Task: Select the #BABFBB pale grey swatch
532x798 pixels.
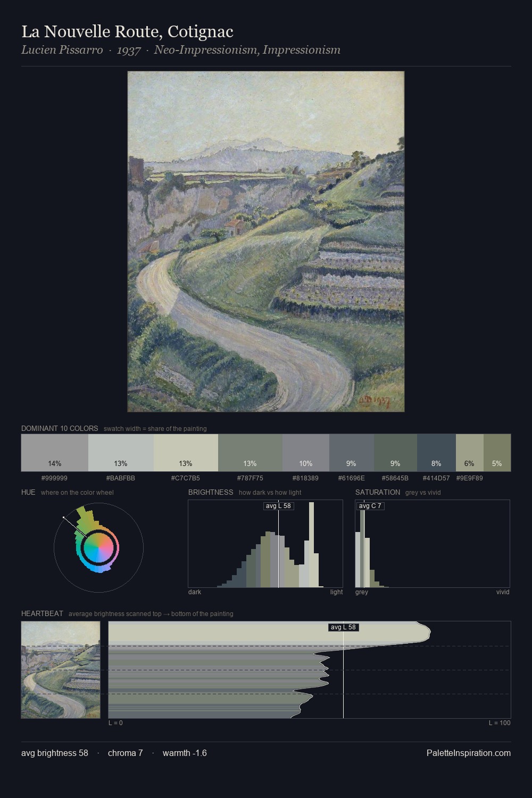Action: (x=121, y=453)
